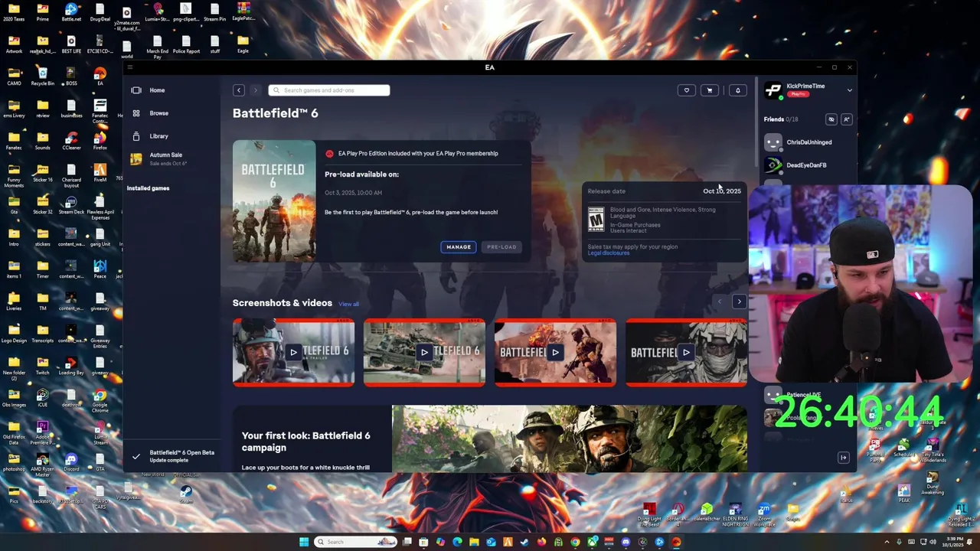
Task: Select friend ChrisDaUnhinged
Action: point(808,142)
